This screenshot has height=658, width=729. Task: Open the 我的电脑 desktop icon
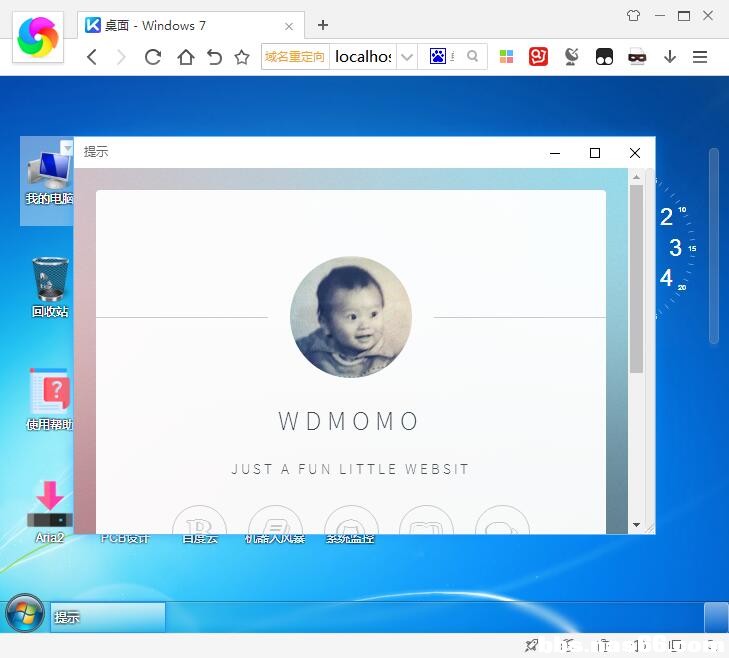click(48, 179)
